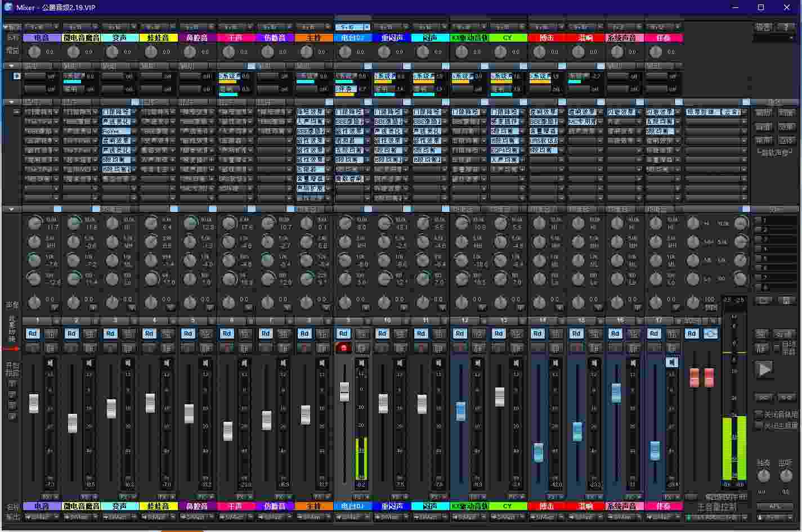Toggle the 关闭音轨用 checkbox
The image size is (802, 532).
pyautogui.click(x=759, y=414)
